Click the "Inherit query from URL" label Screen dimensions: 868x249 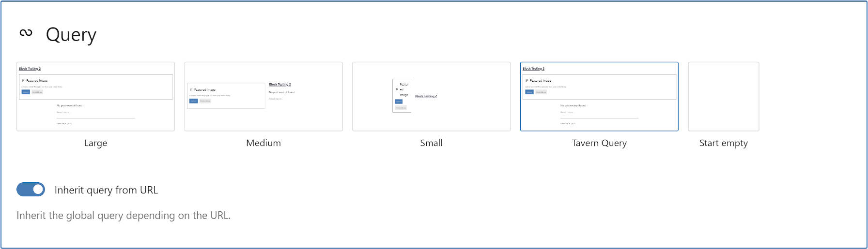(106, 190)
